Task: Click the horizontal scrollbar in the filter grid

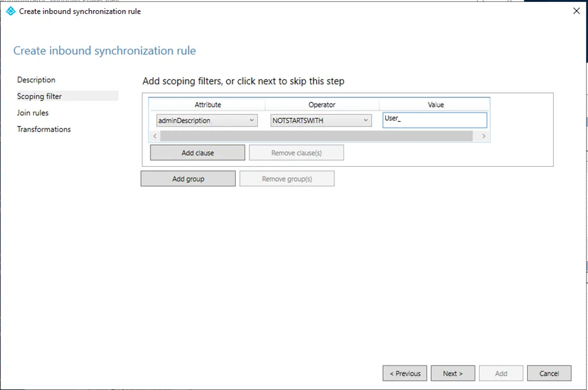Action: 316,136
